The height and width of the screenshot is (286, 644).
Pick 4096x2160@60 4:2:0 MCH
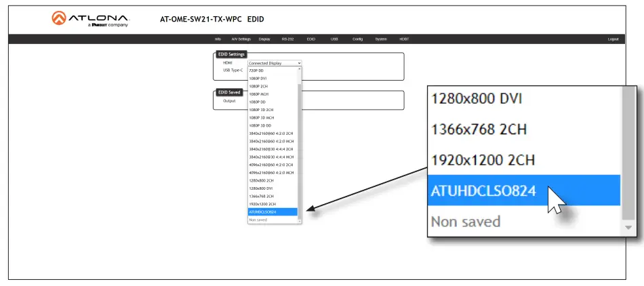[273, 172]
